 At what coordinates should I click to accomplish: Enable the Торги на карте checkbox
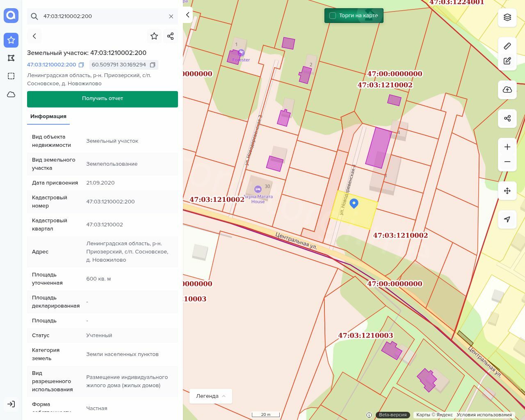333,16
